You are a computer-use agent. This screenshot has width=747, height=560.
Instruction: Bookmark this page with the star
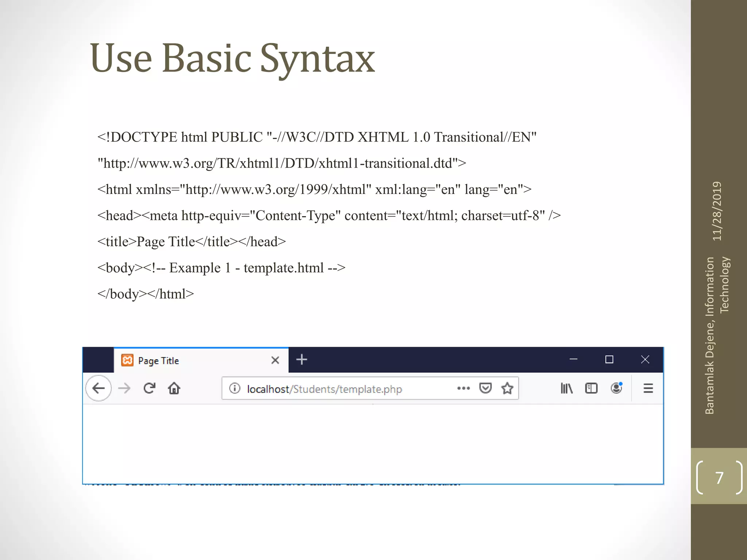507,388
